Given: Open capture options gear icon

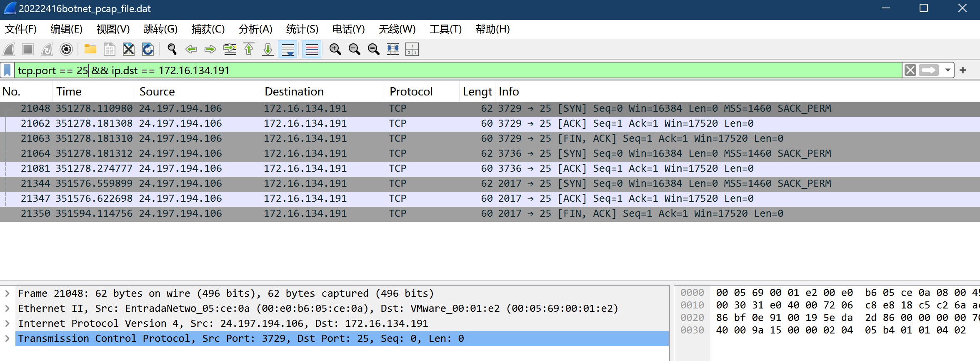Looking at the screenshot, I should [x=66, y=49].
